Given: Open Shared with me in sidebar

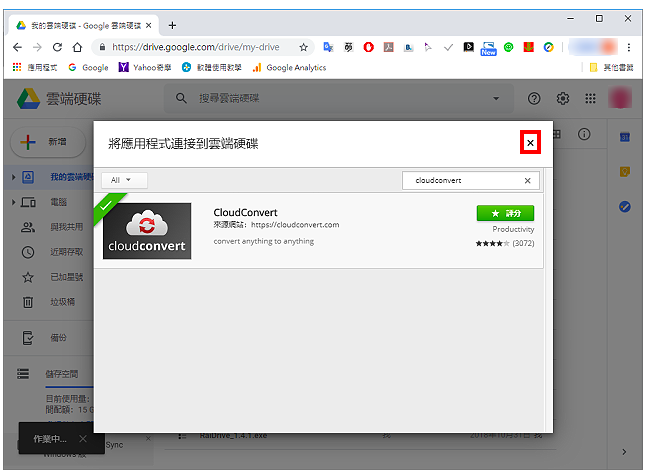Looking at the screenshot, I should [66, 227].
